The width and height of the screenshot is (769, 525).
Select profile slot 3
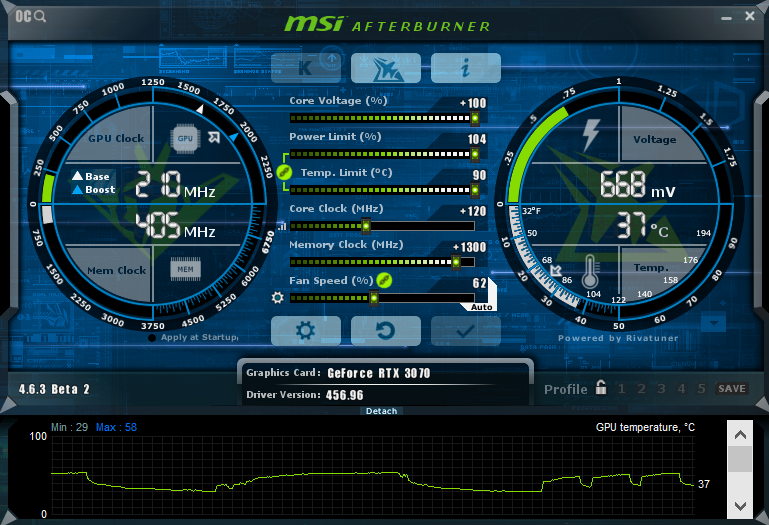[x=661, y=389]
